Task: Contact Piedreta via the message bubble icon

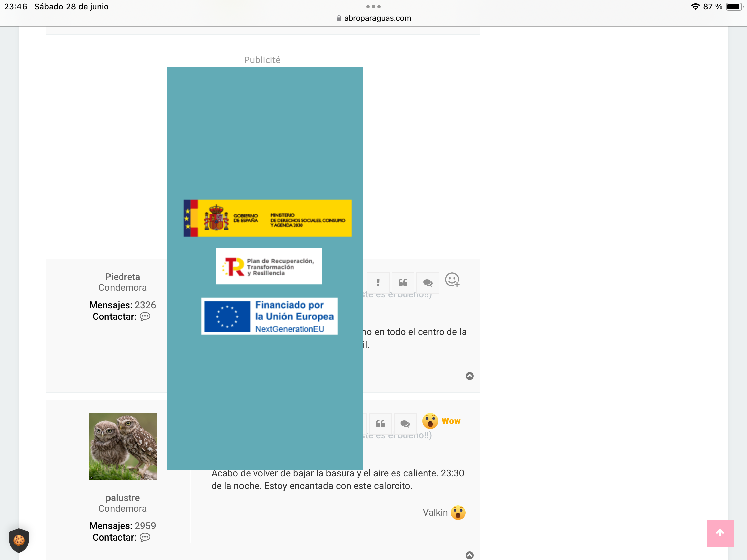Action: (145, 317)
